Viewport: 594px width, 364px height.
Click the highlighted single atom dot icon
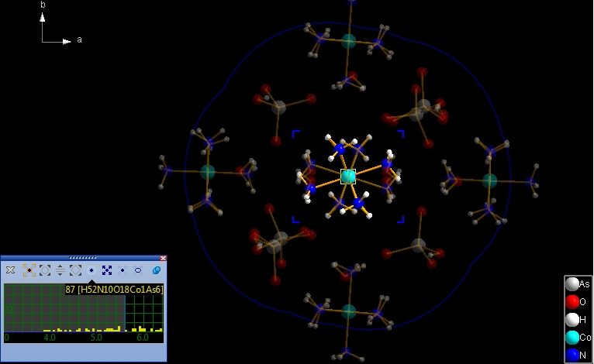tap(92, 270)
